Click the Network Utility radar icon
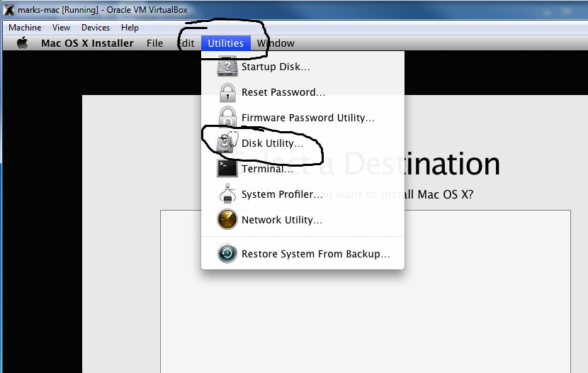 coord(227,219)
